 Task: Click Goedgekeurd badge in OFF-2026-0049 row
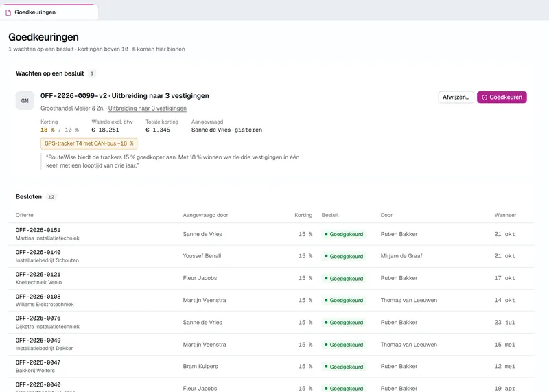tap(344, 345)
